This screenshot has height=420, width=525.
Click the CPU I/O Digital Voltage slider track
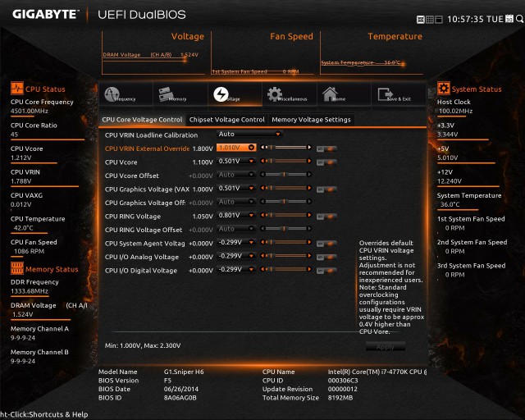tap(288, 269)
